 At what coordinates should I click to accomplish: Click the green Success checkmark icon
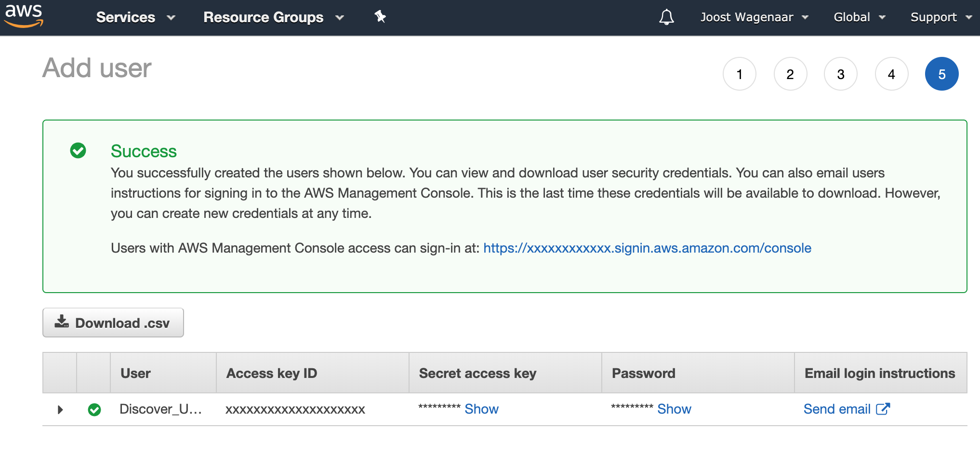click(x=78, y=150)
